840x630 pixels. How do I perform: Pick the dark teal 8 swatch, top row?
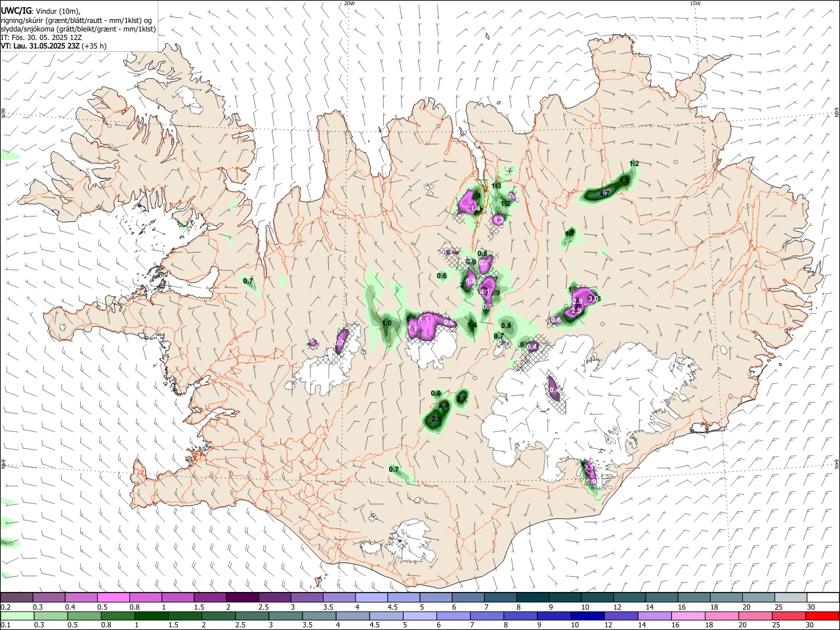(533, 597)
